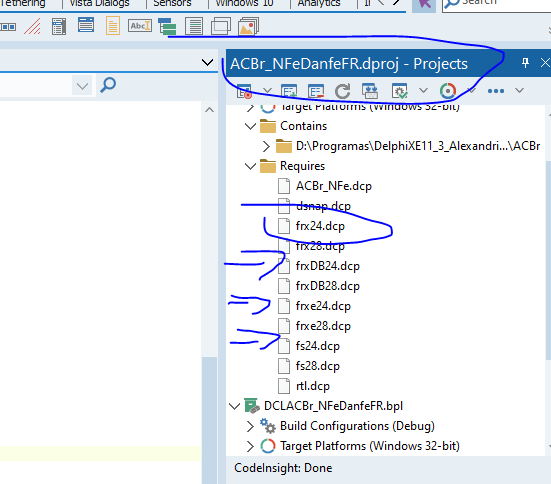Collapse the Requires folder node
The height and width of the screenshot is (484, 551).
[x=250, y=166]
